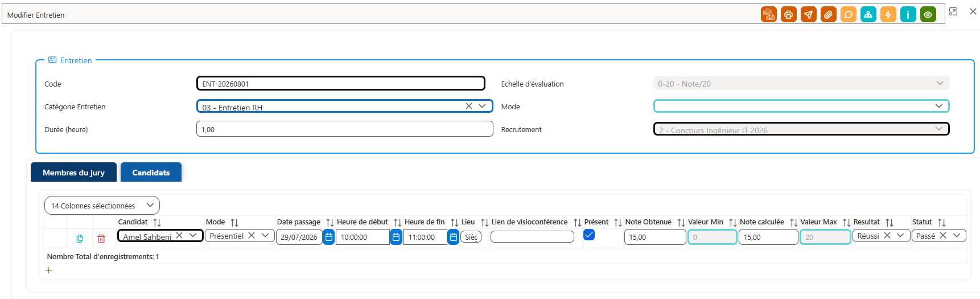Click the Durée (heure) field

coord(345,129)
